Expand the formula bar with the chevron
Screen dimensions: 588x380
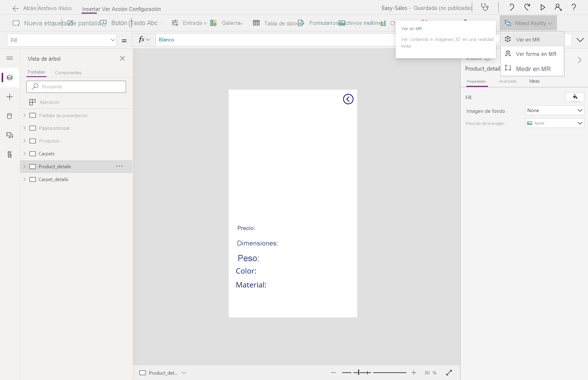point(580,40)
